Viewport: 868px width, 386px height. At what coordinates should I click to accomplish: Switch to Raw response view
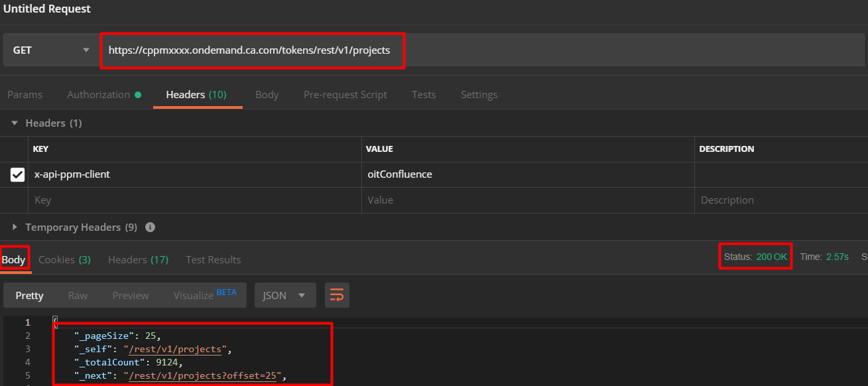[78, 295]
